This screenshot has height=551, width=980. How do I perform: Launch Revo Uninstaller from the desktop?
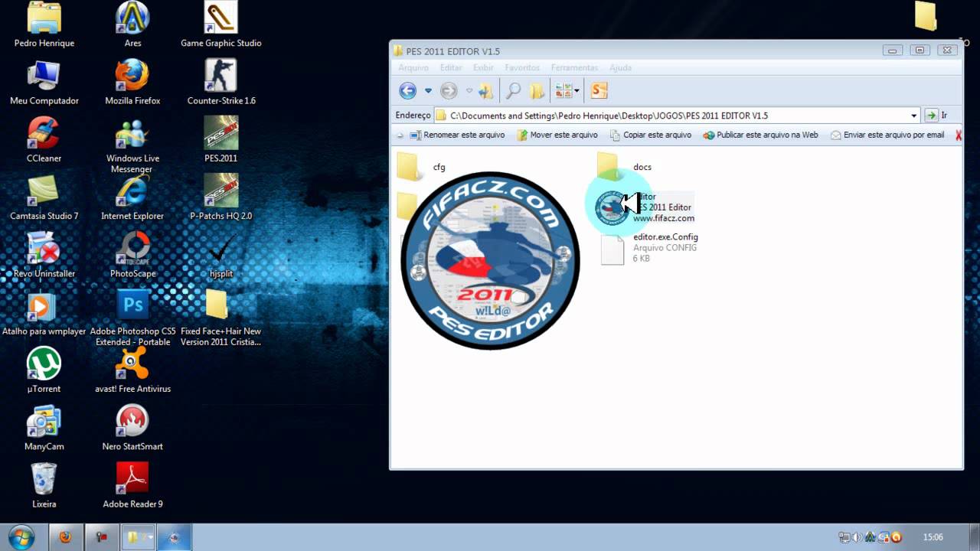tap(44, 248)
